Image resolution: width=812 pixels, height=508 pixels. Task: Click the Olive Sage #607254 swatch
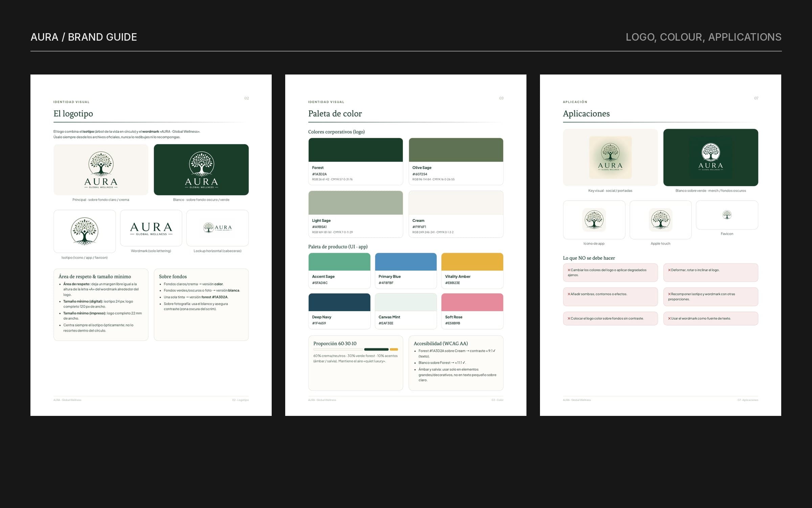[456, 150]
